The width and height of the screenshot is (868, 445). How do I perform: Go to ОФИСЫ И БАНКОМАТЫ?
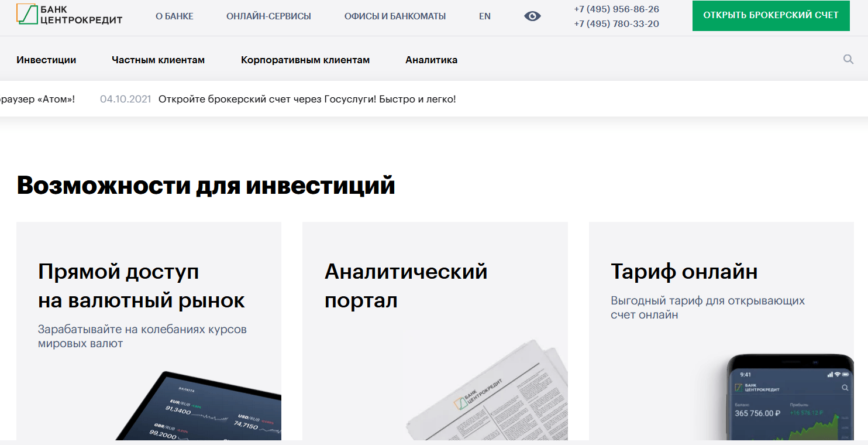(395, 16)
